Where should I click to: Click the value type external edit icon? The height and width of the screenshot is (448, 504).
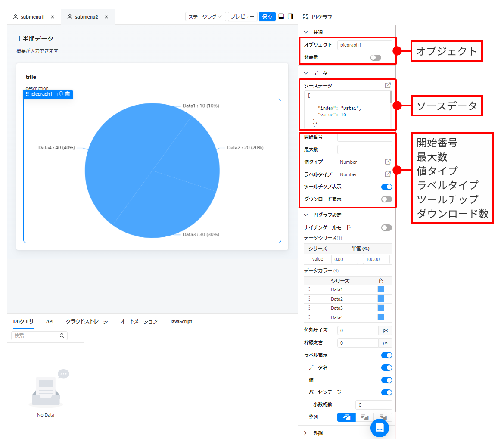coord(388,162)
